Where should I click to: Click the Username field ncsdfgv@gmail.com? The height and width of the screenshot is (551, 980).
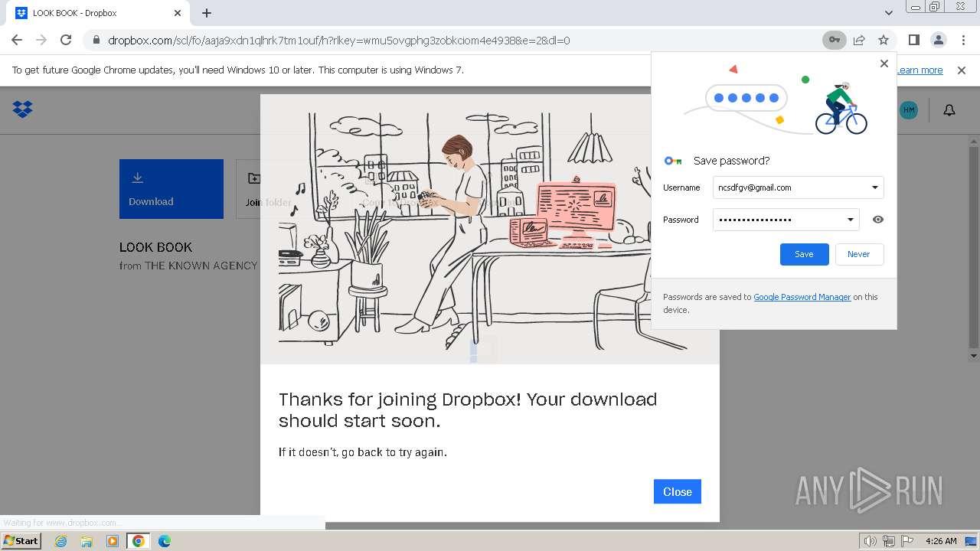[798, 187]
